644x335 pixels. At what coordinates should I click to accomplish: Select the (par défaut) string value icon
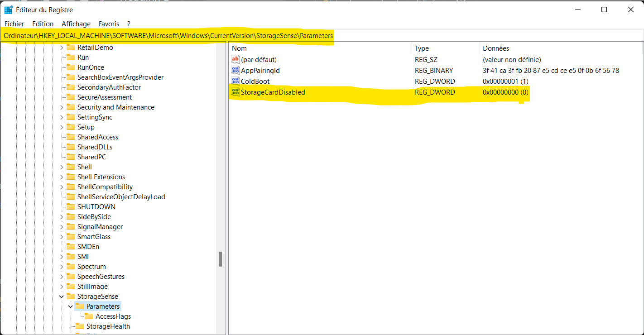(235, 59)
